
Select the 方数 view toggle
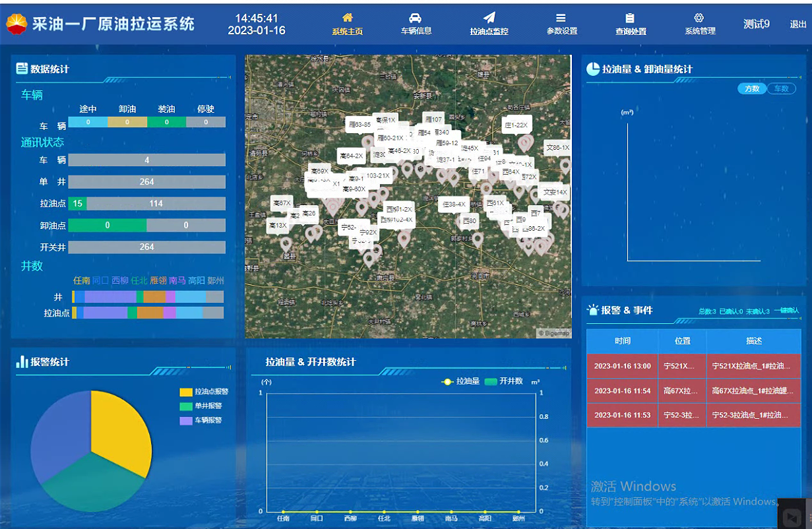coord(752,89)
